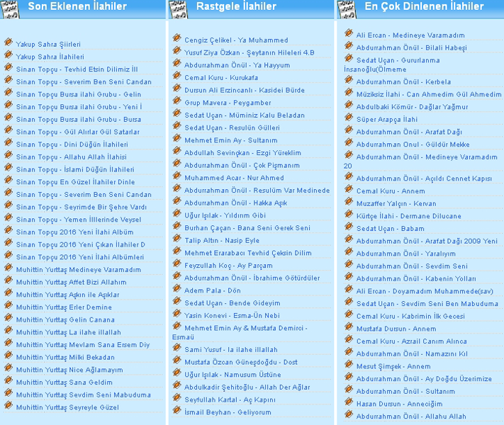Open Muhittin Yurttaş La ilahe illallah
Screen dimensions: 504x425
(x=69, y=332)
